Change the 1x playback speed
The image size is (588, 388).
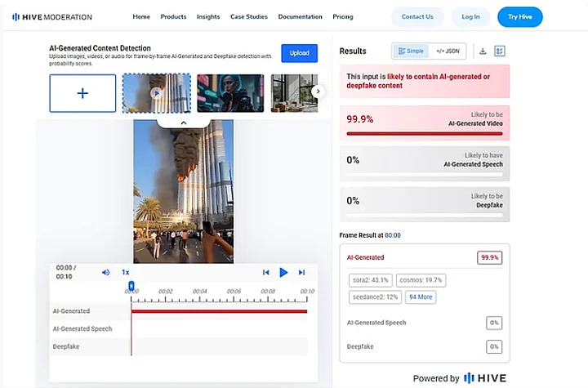126,272
